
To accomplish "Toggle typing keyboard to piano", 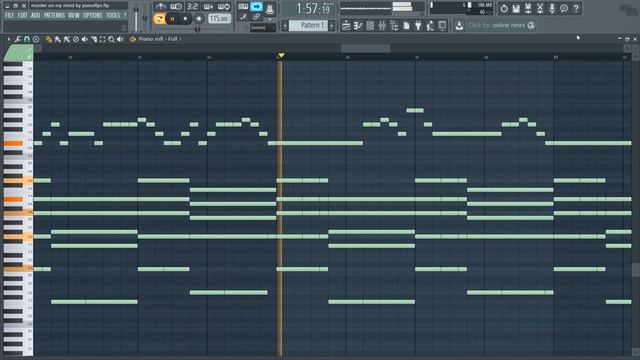I will point(243,6).
